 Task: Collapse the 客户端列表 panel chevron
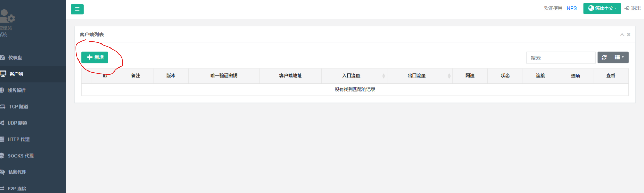pyautogui.click(x=622, y=35)
